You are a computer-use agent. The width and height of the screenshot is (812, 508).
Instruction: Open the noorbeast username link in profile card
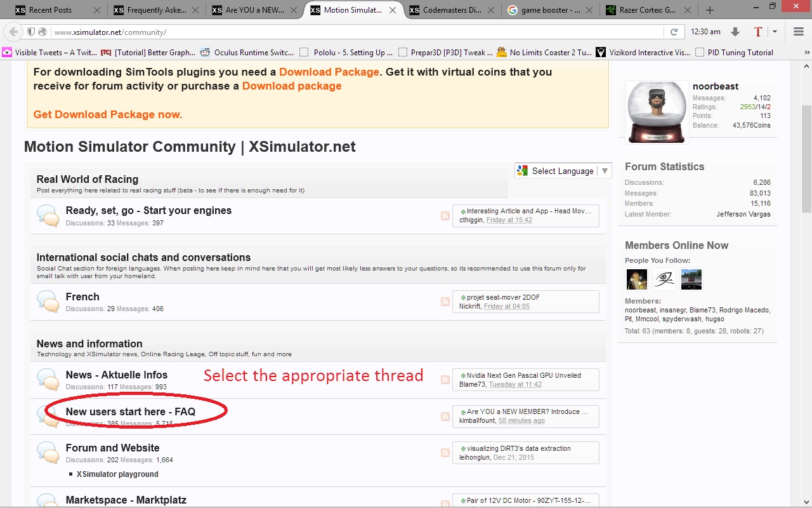coord(716,86)
